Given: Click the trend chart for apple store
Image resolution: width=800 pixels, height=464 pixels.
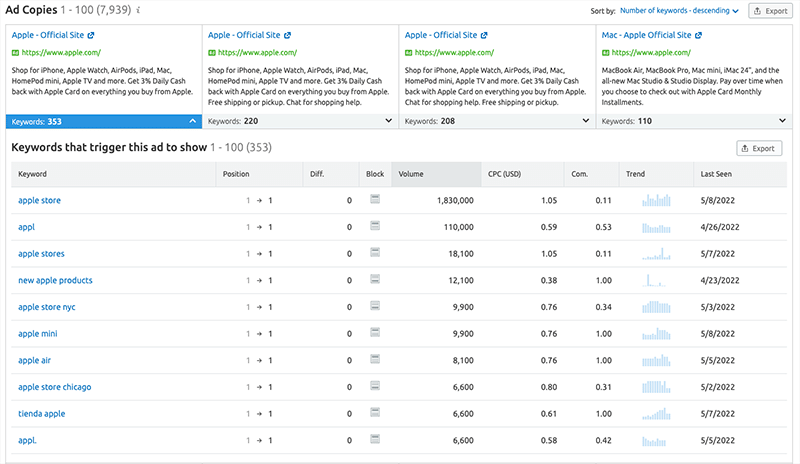Looking at the screenshot, I should click(x=656, y=200).
